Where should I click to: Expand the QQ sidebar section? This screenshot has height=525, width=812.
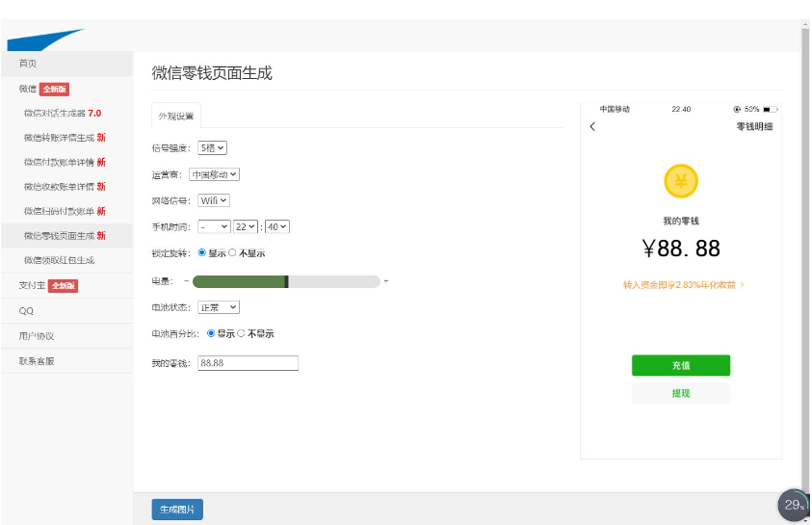point(66,311)
